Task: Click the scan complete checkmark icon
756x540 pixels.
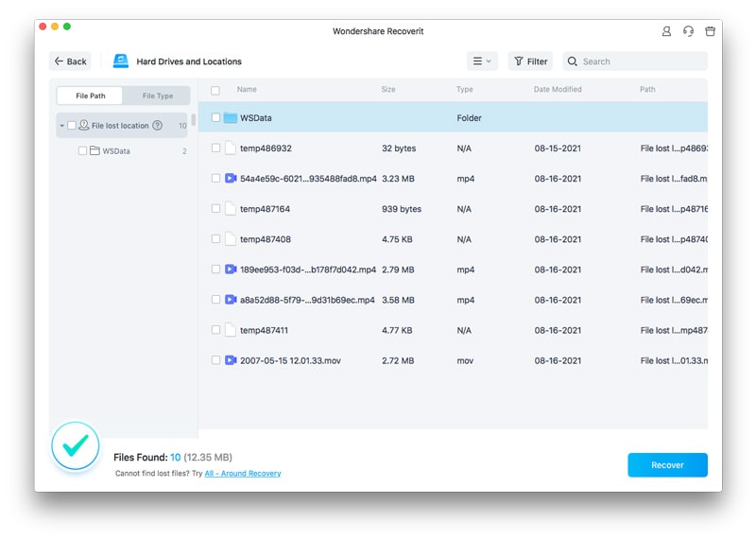Action: (x=76, y=445)
